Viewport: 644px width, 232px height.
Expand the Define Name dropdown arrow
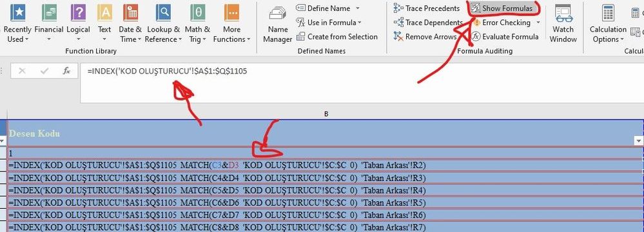(x=357, y=8)
